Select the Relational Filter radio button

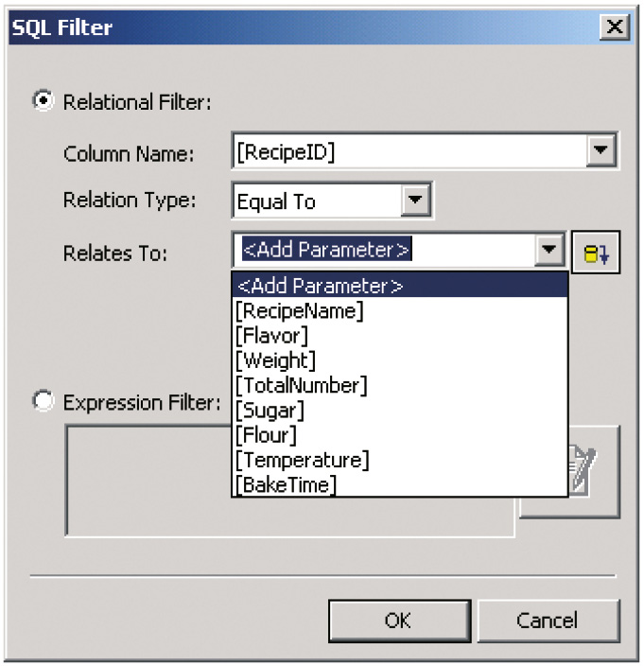click(44, 101)
